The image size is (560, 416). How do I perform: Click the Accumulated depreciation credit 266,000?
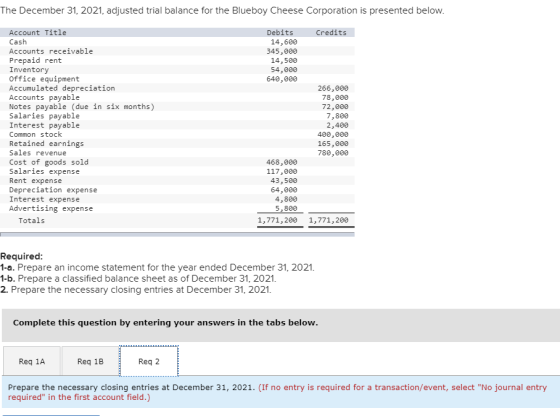click(333, 88)
